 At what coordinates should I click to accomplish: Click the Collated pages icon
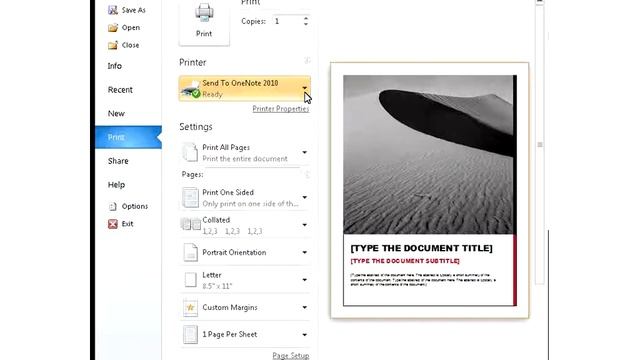coord(191,224)
